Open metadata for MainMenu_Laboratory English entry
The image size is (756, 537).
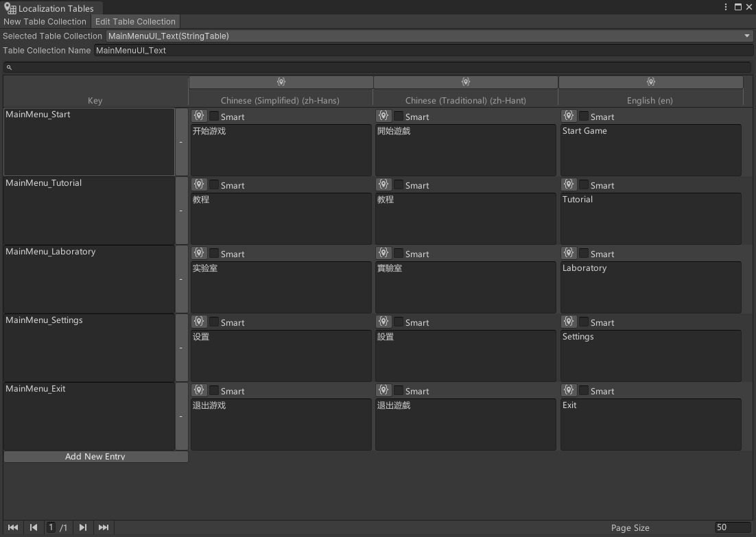coord(569,253)
